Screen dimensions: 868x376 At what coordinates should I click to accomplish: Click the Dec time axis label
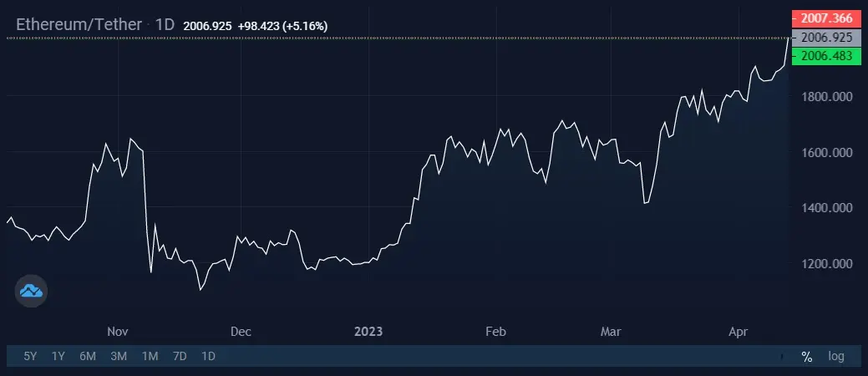(x=241, y=332)
